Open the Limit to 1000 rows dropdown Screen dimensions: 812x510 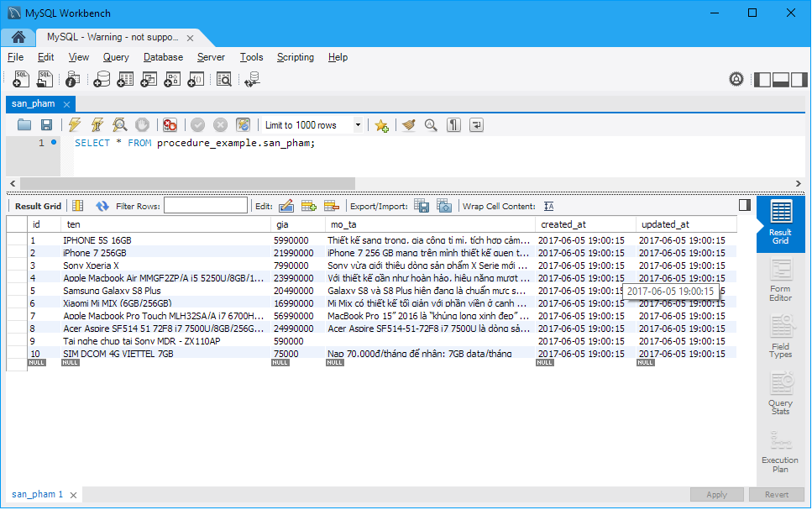point(358,125)
